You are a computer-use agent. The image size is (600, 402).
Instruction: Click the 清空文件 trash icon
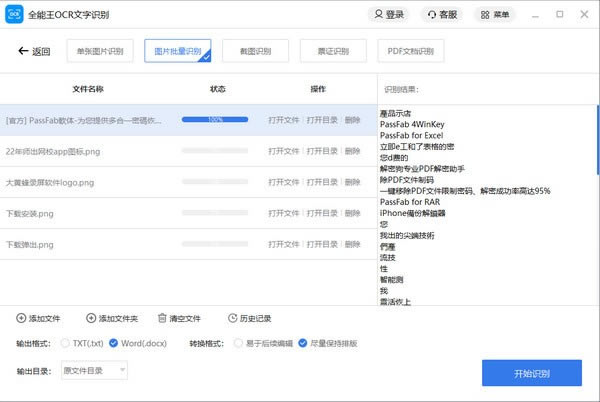click(x=162, y=318)
